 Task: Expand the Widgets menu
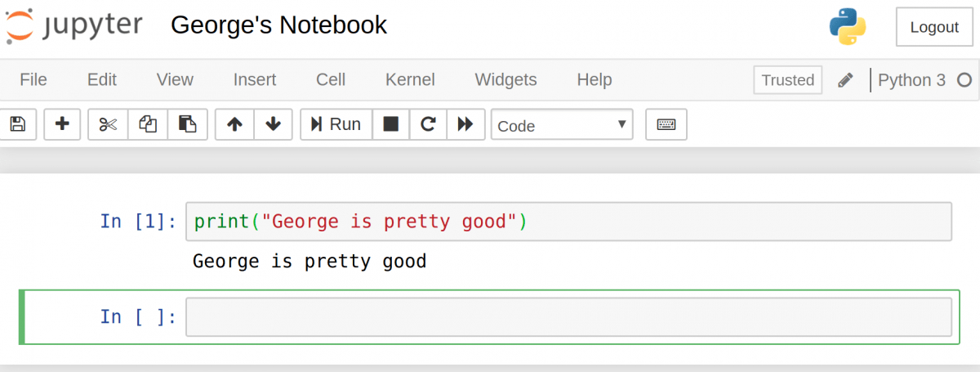[x=506, y=79]
